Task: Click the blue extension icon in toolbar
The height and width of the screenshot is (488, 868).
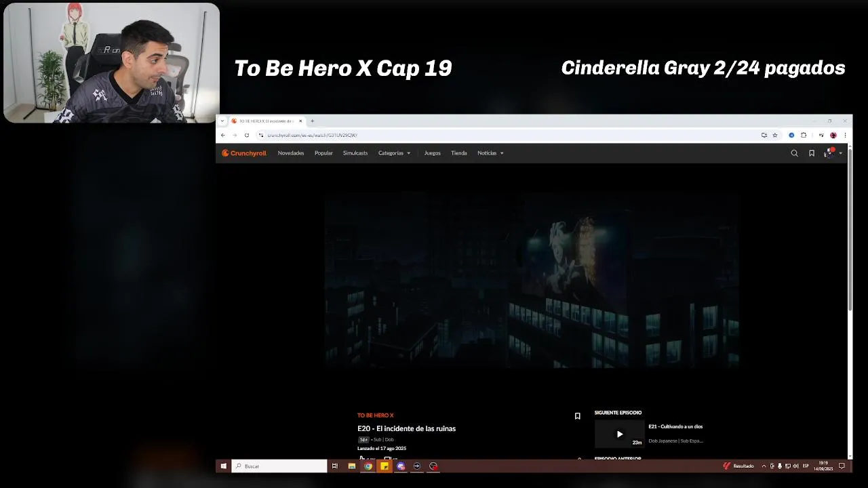Action: 791,135
